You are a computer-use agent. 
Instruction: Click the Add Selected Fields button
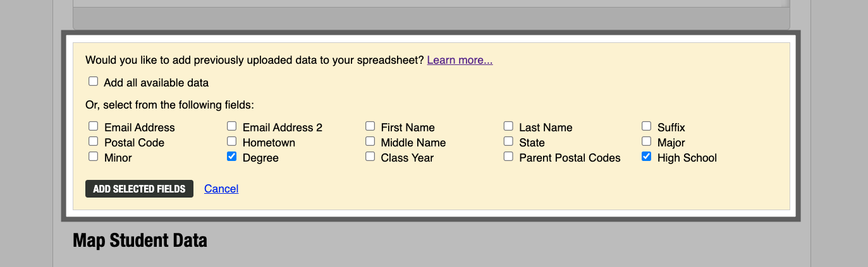pos(139,189)
